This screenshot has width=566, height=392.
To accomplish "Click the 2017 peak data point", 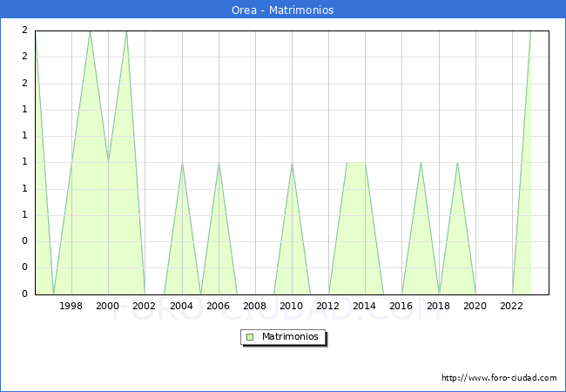I will (421, 163).
